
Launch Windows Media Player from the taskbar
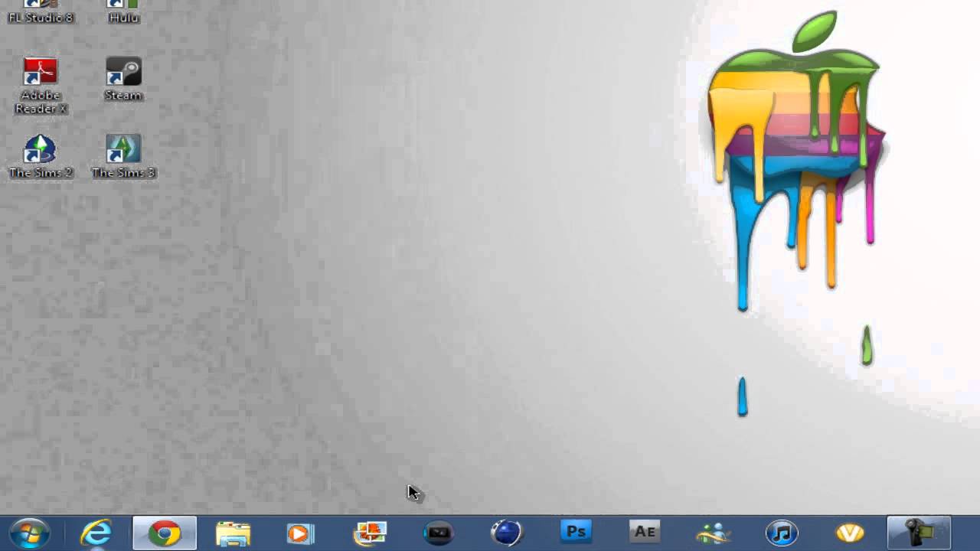tap(300, 533)
